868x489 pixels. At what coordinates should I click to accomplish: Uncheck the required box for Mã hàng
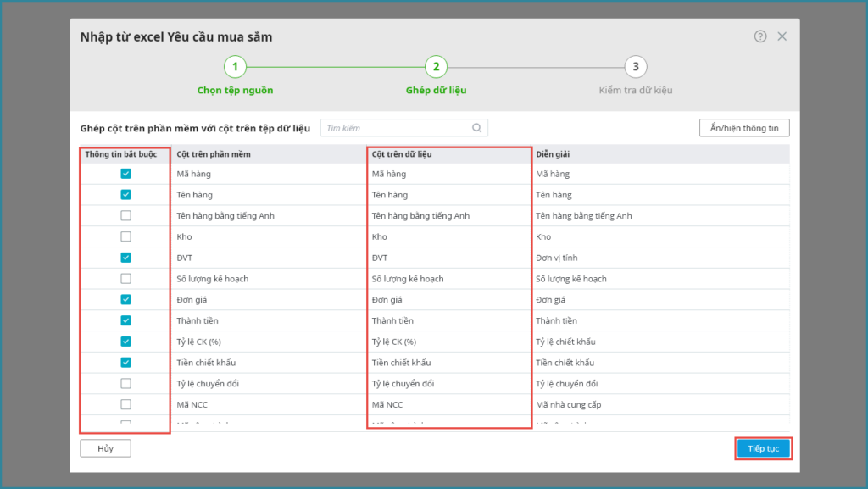[125, 174]
